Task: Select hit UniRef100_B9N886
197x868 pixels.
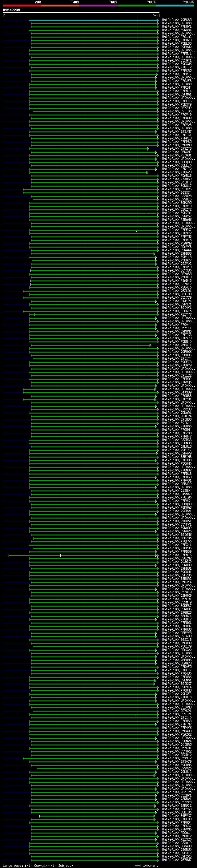Action: point(177,609)
